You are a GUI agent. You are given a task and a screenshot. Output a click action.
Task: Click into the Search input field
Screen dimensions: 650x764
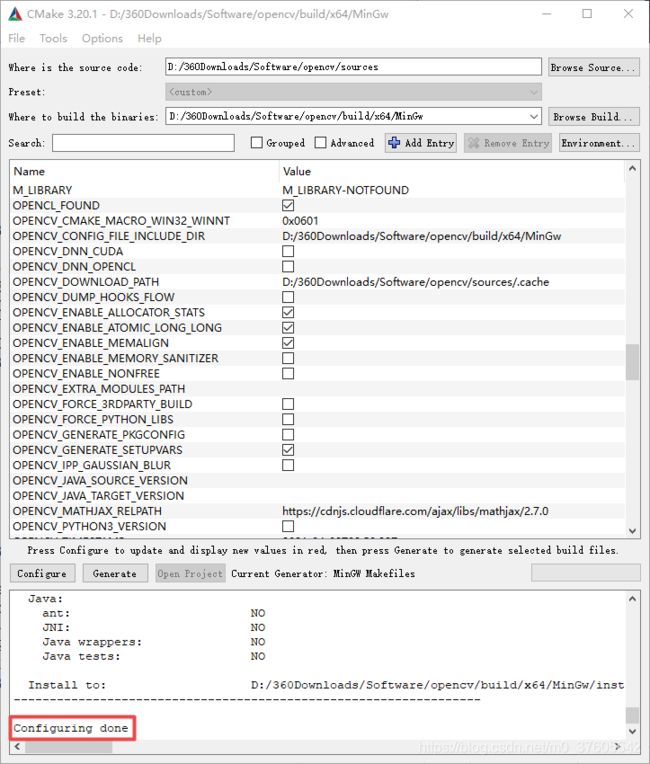143,143
